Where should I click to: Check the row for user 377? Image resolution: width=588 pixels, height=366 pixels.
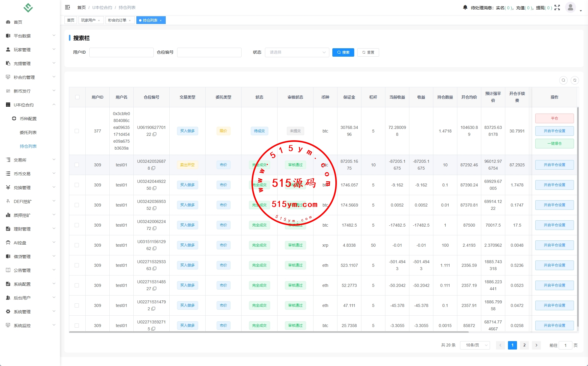coord(77,131)
